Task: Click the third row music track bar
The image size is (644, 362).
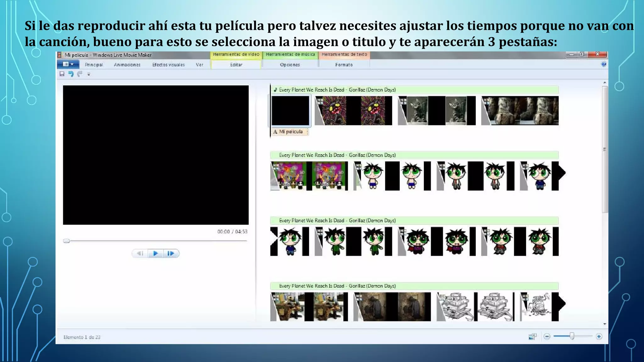Action: 414,220
